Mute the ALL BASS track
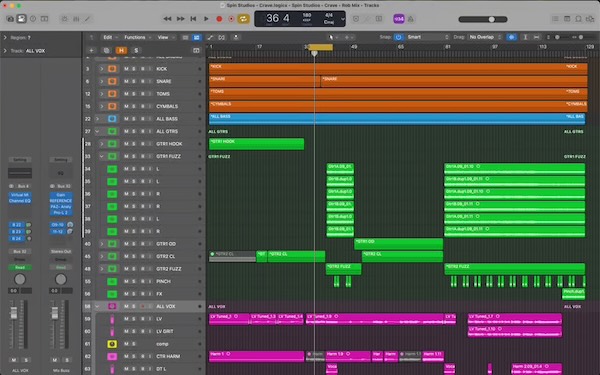This screenshot has height=375, width=600. point(126,119)
